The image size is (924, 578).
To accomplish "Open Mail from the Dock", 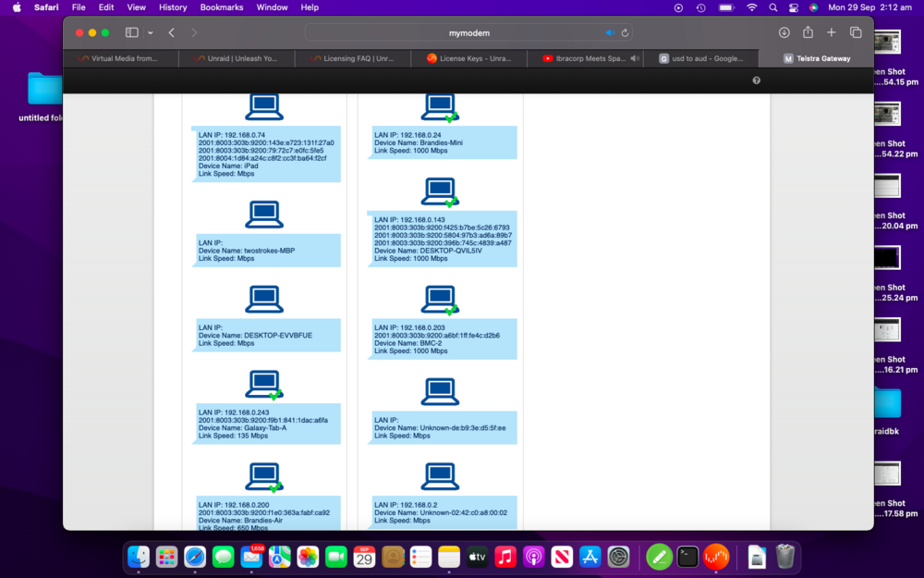I will (x=251, y=556).
